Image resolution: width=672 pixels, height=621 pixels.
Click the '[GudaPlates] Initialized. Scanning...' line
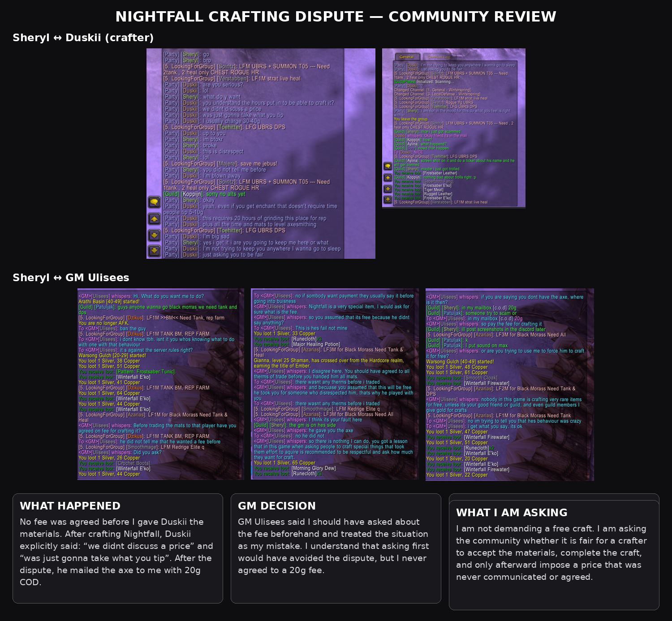tap(424, 81)
